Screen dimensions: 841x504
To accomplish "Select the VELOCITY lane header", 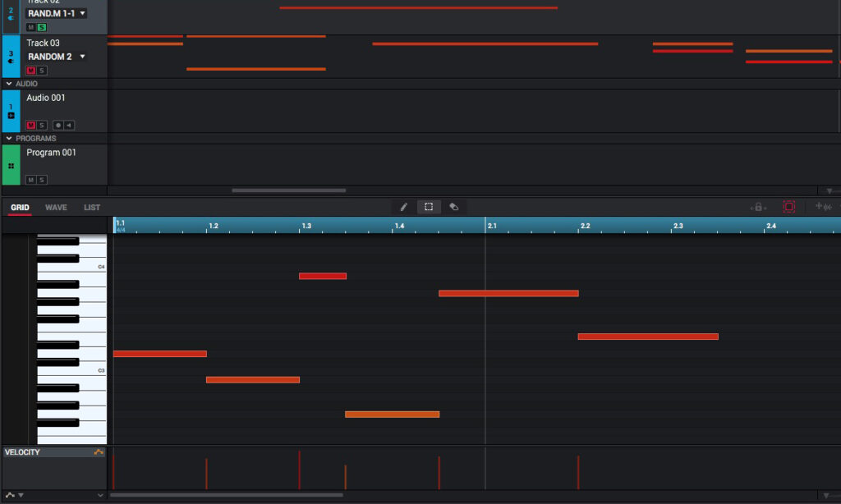I will (53, 452).
